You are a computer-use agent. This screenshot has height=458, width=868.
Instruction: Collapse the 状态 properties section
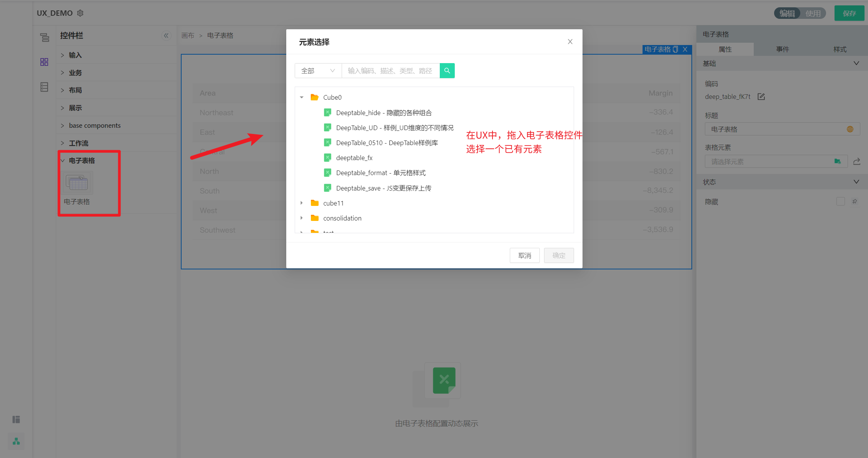856,182
